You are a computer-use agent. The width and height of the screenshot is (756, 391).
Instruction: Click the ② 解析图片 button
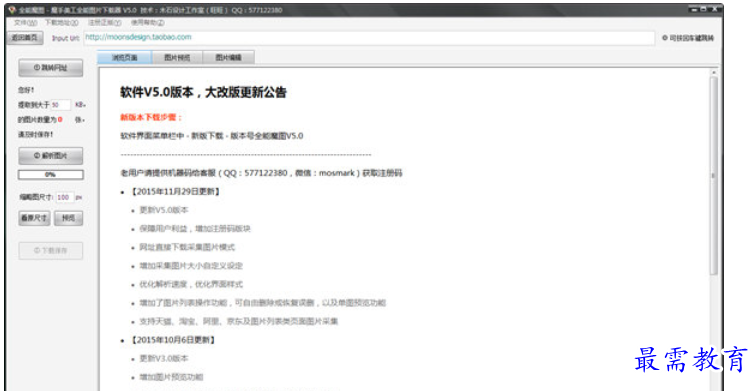(51, 156)
